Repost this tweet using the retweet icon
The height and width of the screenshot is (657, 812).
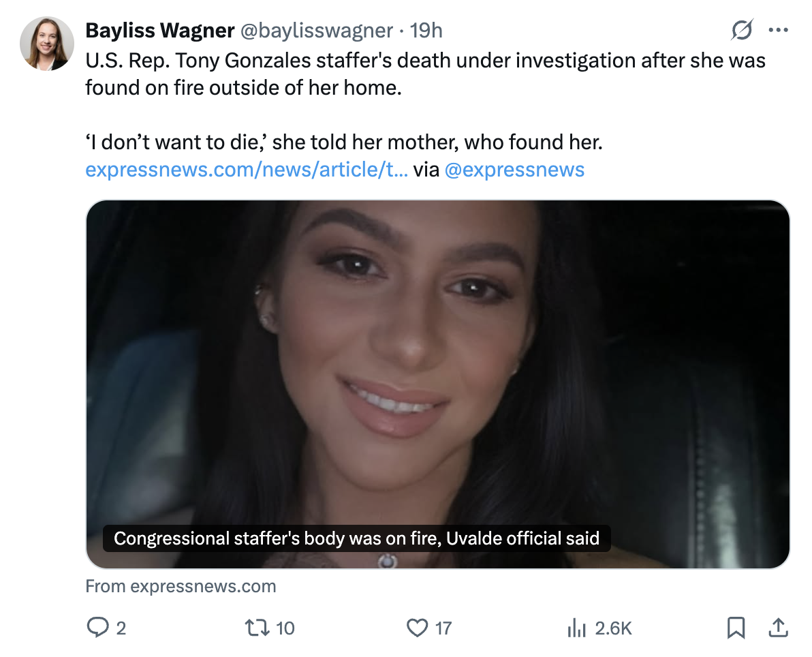point(257,627)
